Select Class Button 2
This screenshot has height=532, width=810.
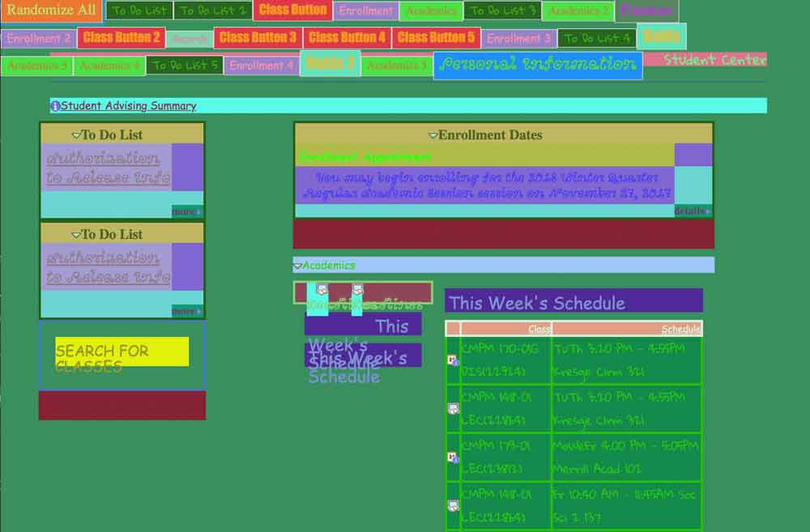tap(122, 37)
